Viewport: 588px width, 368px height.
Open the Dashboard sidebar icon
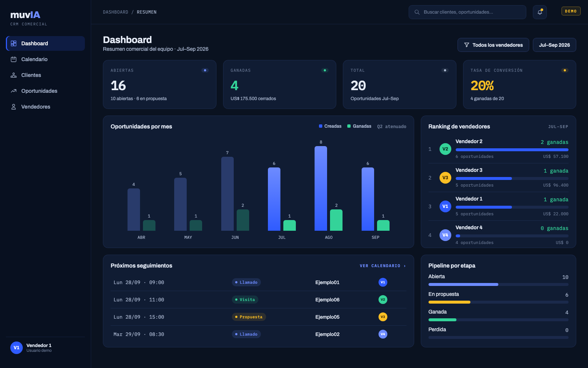click(x=14, y=43)
